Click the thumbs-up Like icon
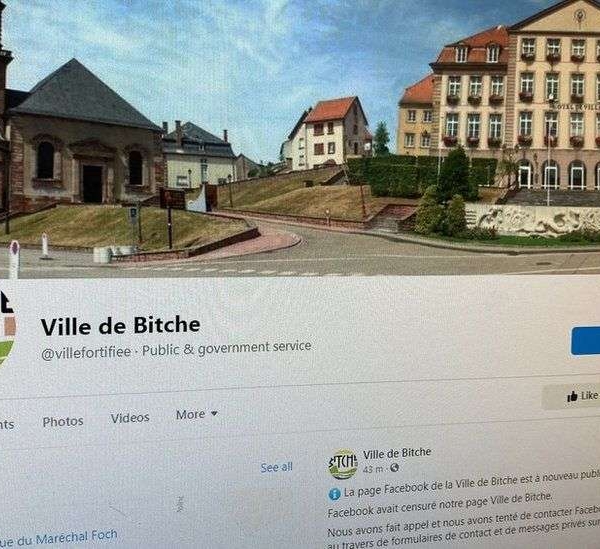Screen dimensions: 600x549 (x=572, y=397)
